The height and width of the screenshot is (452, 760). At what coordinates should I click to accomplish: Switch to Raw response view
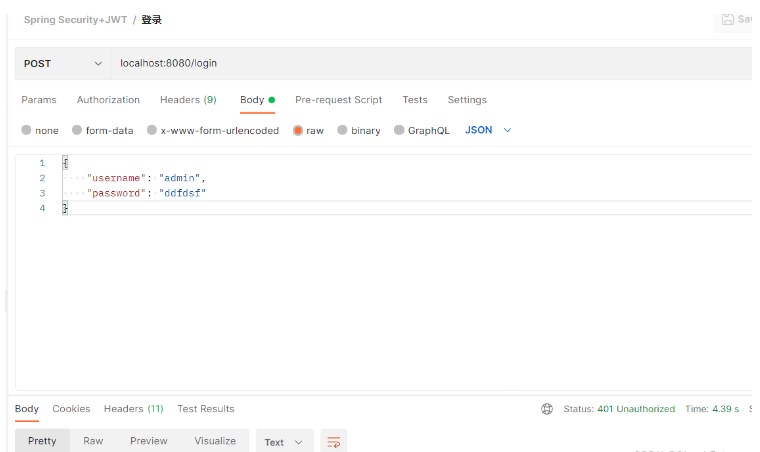(93, 441)
